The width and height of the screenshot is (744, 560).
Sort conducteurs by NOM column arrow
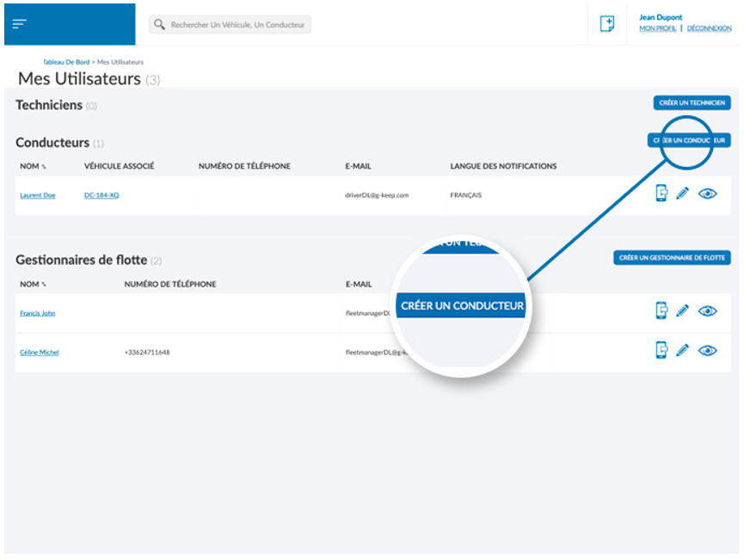click(44, 167)
